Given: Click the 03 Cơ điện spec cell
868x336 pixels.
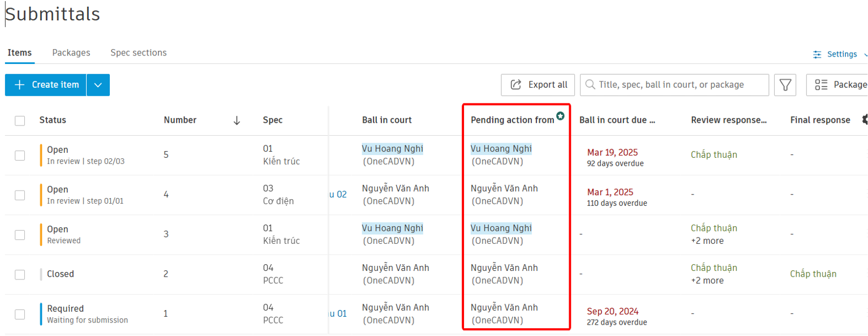Looking at the screenshot, I should tap(278, 195).
